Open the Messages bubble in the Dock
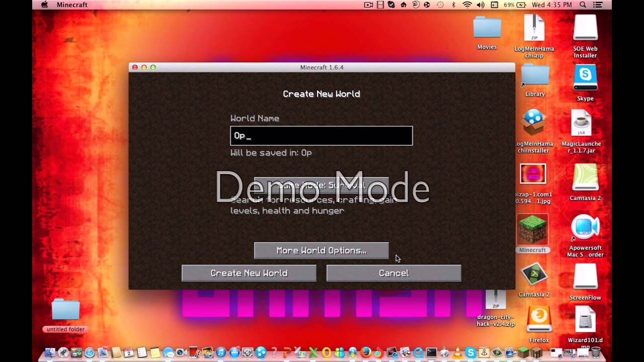The height and width of the screenshot is (362, 644). tap(168, 352)
